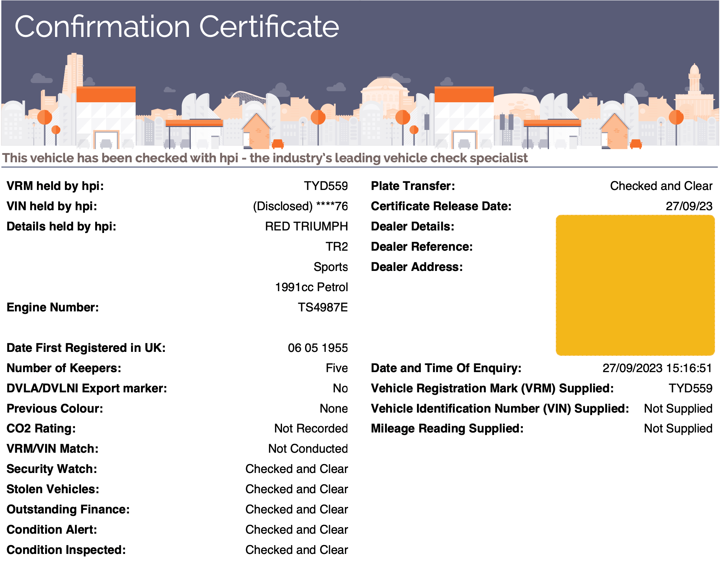Select the VRM held by hpi label

pyautogui.click(x=55, y=186)
